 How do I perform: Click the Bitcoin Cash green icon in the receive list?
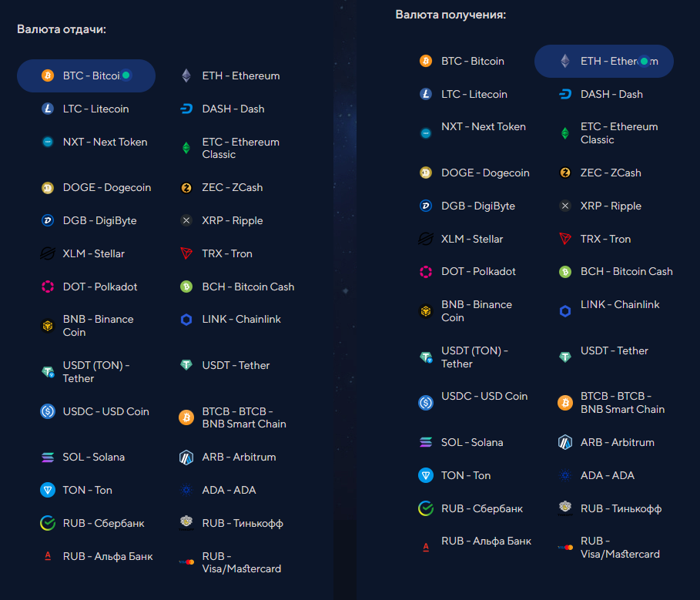tap(565, 271)
